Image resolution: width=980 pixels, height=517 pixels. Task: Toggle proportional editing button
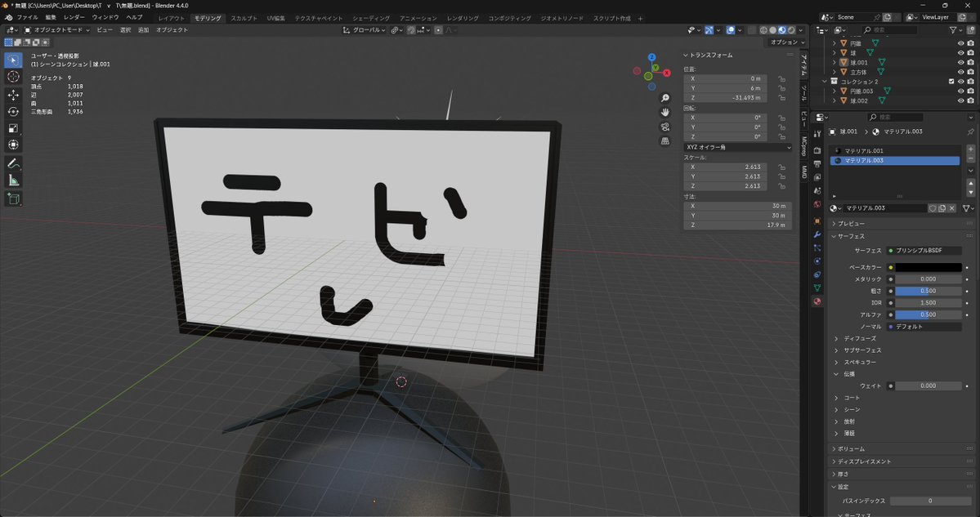(x=439, y=30)
